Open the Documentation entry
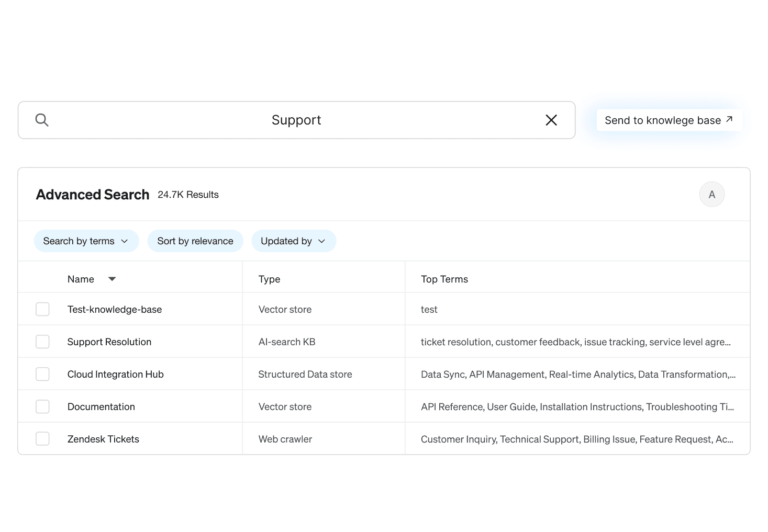Screen dimensions: 768x532 101,407
